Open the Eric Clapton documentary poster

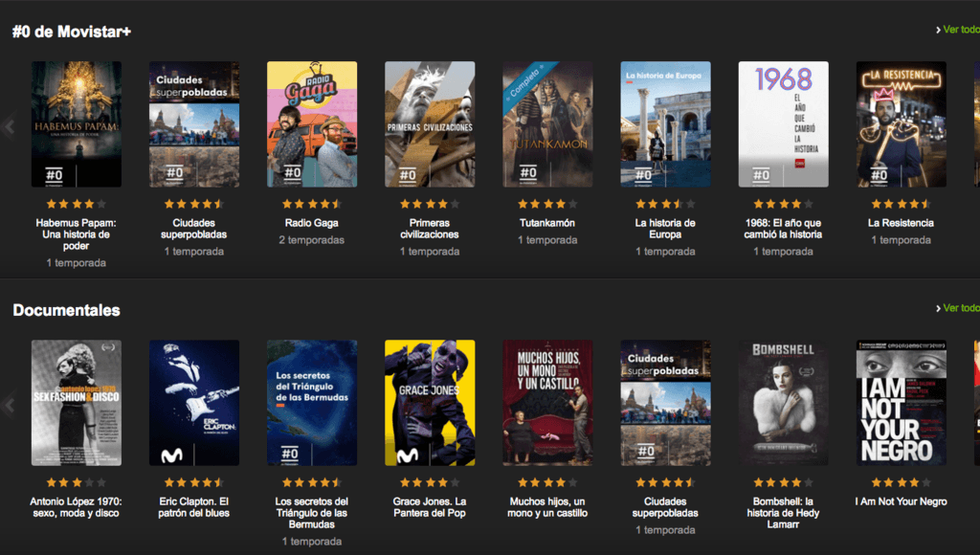(194, 403)
